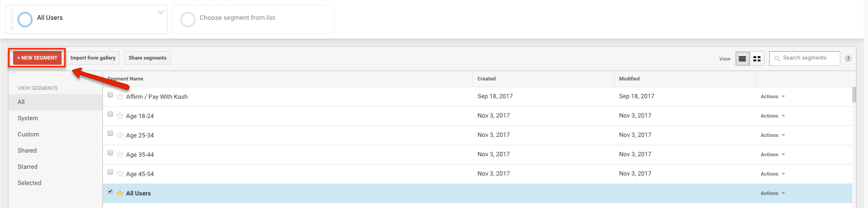Screen dimensions: 868x208
Task: Open Actions dropdown for All Users row
Action: (x=772, y=193)
